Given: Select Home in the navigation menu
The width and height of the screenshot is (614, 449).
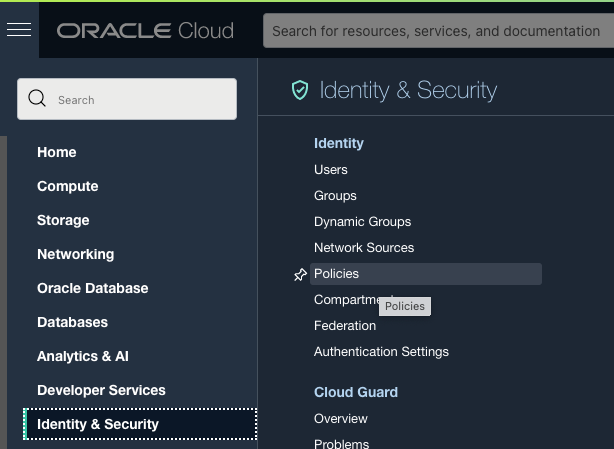Looking at the screenshot, I should [57, 152].
